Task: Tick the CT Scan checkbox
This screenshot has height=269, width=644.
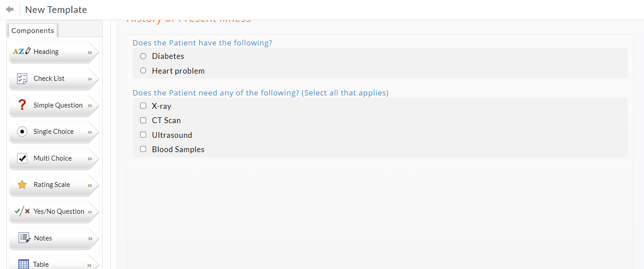Action: [143, 120]
